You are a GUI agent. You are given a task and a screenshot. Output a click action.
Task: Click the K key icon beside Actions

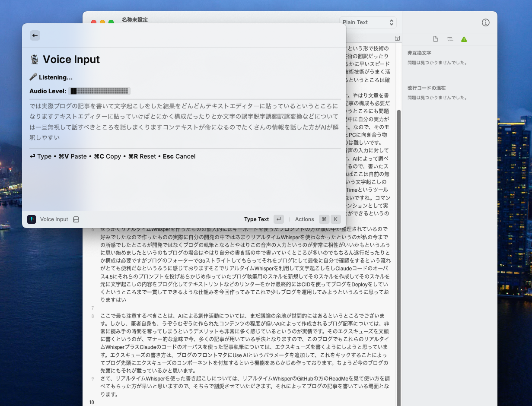[335, 219]
